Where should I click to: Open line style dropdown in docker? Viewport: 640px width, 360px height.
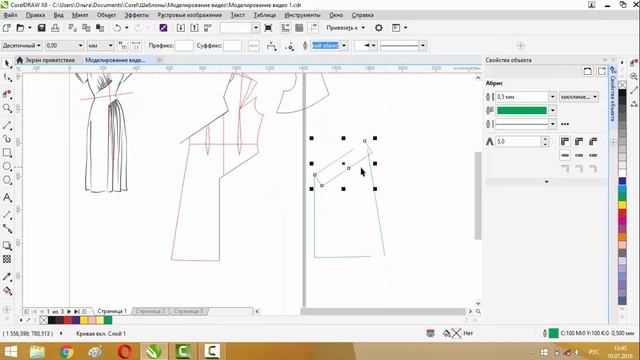[x=552, y=124]
